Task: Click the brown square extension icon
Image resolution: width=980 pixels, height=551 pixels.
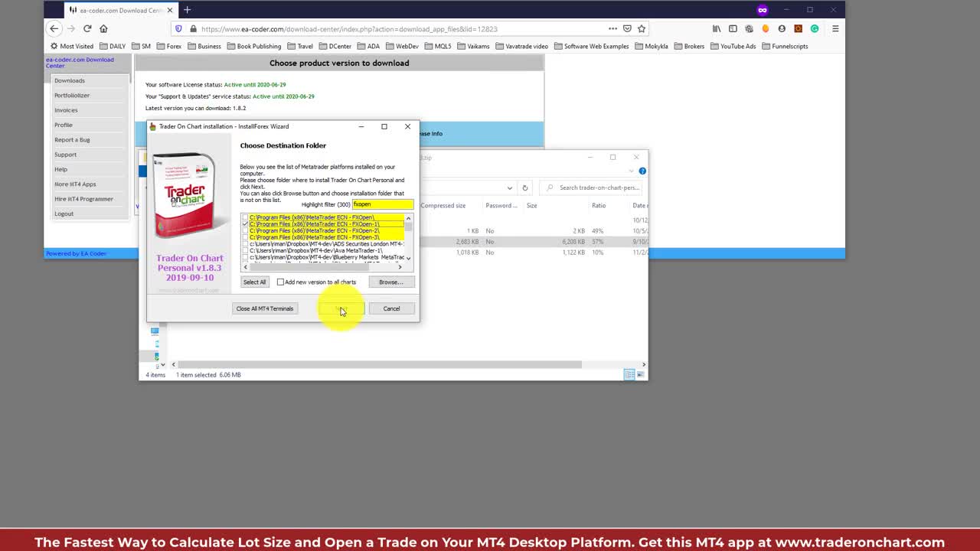Action: (798, 28)
